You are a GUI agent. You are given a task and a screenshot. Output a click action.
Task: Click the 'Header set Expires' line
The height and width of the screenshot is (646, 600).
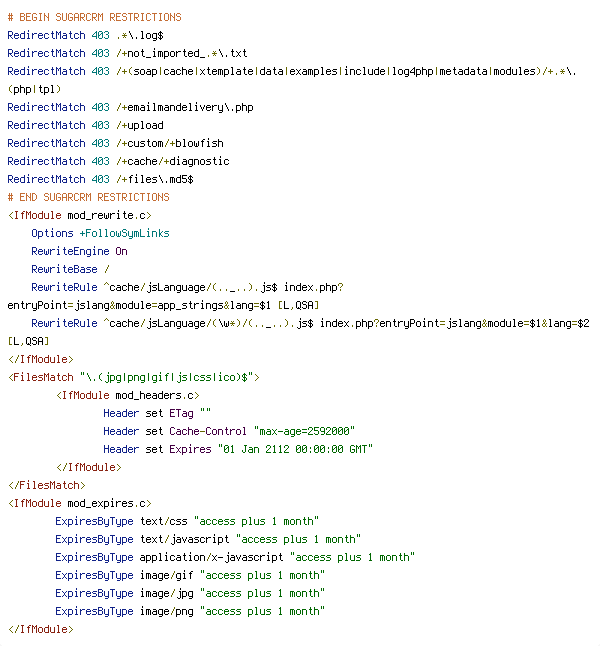(238, 449)
